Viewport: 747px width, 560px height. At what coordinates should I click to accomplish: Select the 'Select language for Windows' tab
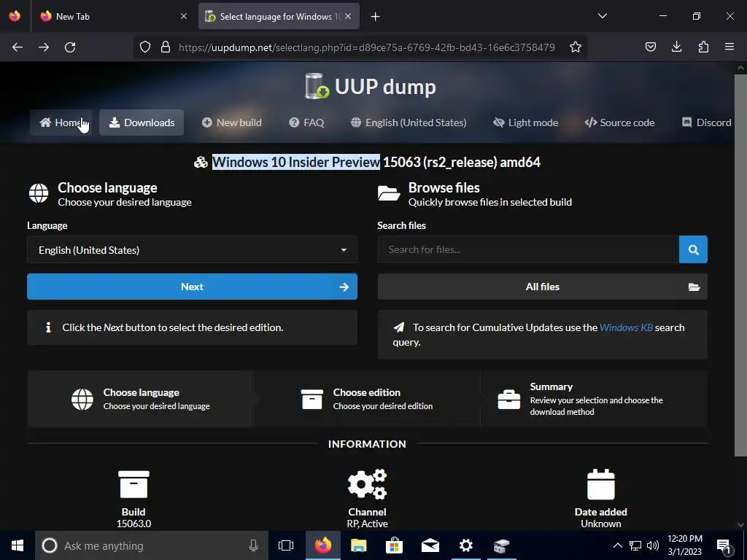point(279,16)
